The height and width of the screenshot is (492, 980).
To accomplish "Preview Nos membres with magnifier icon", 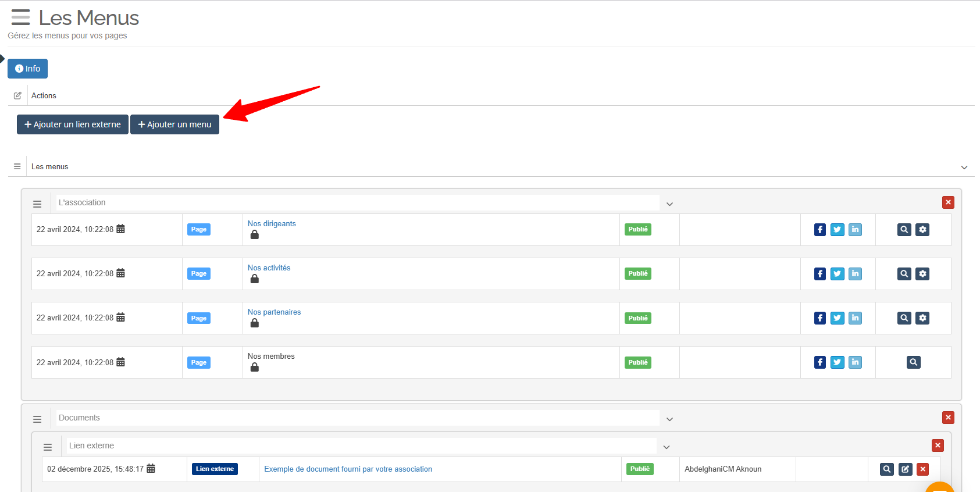I will (913, 362).
